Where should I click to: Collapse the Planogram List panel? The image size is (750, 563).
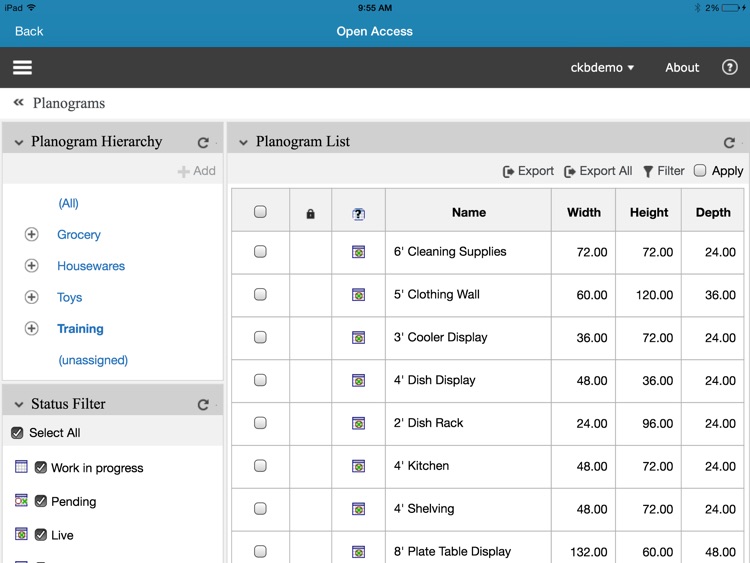243,143
